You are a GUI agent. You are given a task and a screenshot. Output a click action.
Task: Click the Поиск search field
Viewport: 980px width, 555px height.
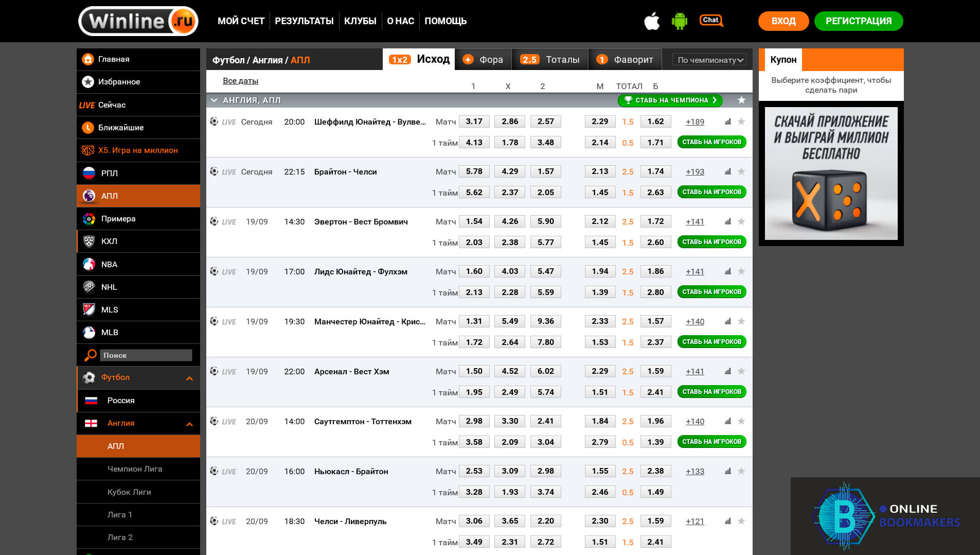[146, 355]
